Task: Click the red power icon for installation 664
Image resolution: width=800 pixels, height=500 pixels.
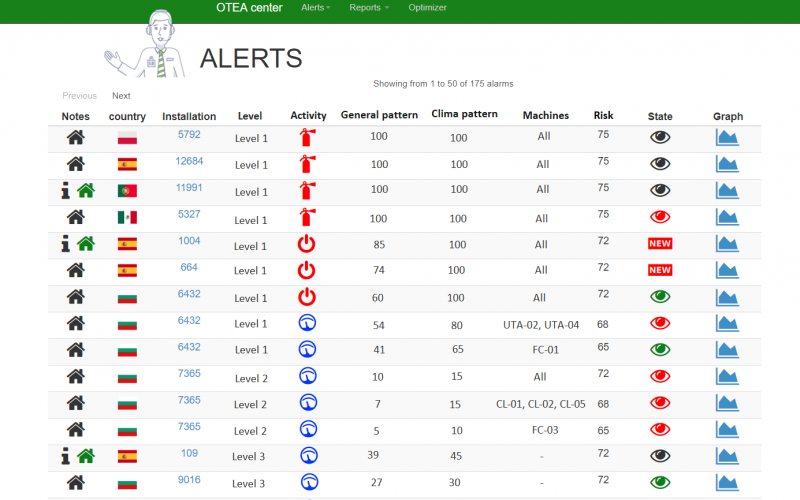Action: pyautogui.click(x=308, y=270)
